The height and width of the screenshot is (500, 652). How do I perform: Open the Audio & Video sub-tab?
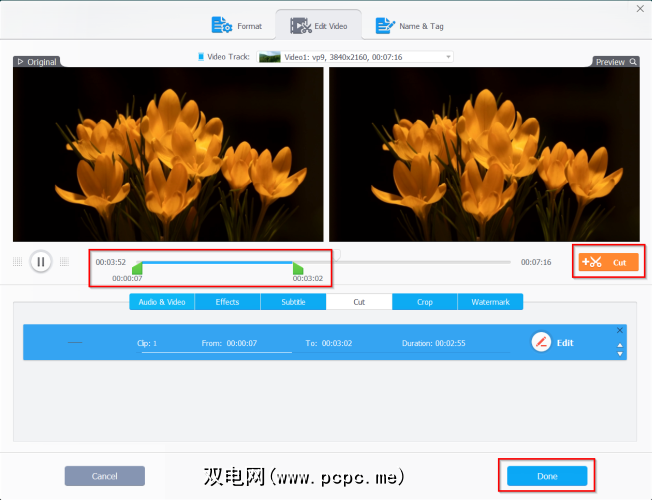pos(162,302)
